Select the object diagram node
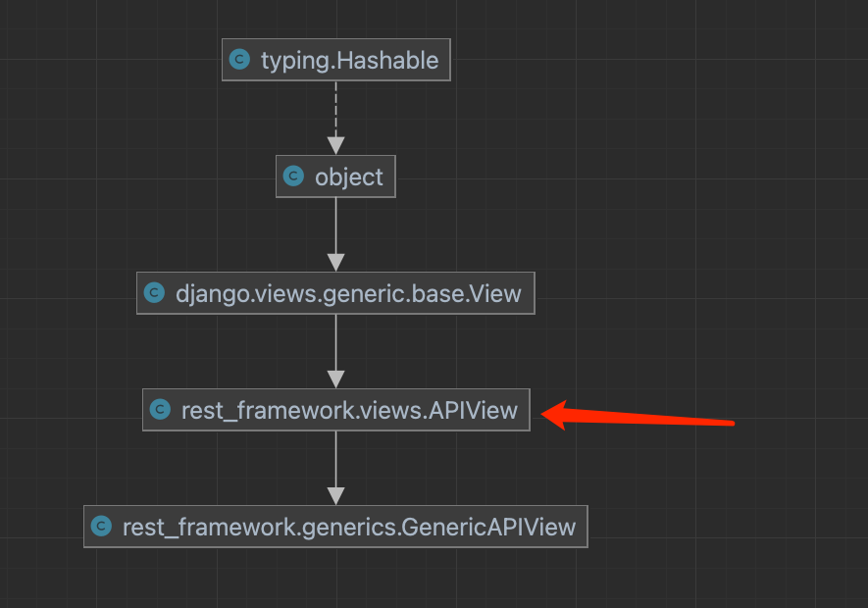The image size is (868, 608). pyautogui.click(x=335, y=176)
